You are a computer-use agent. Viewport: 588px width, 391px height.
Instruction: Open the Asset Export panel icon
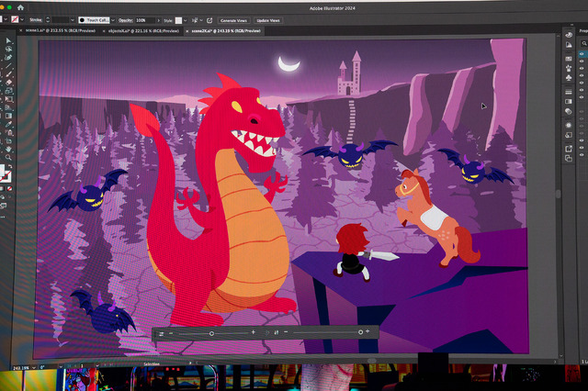click(569, 149)
